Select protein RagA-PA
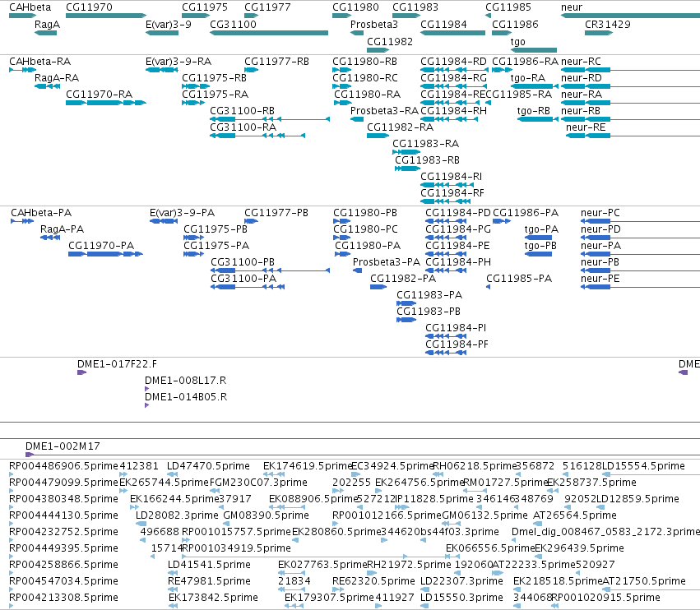The width and height of the screenshot is (700, 610). pyautogui.click(x=62, y=229)
